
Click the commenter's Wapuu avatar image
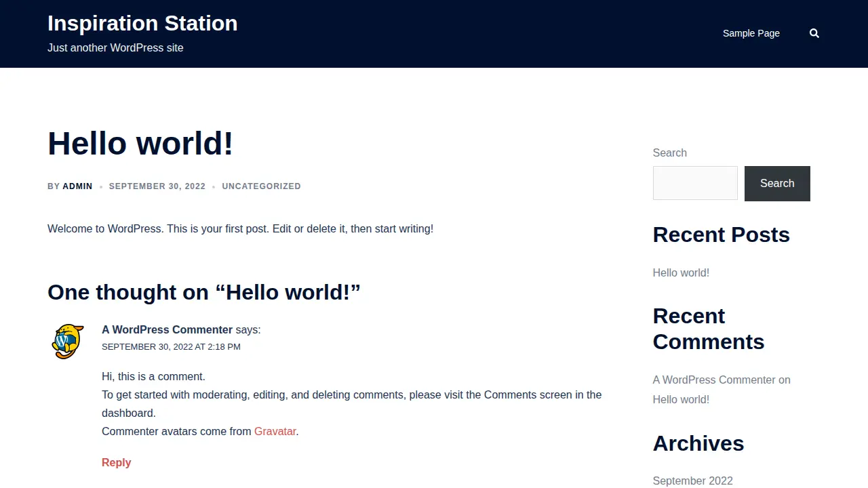tap(68, 341)
